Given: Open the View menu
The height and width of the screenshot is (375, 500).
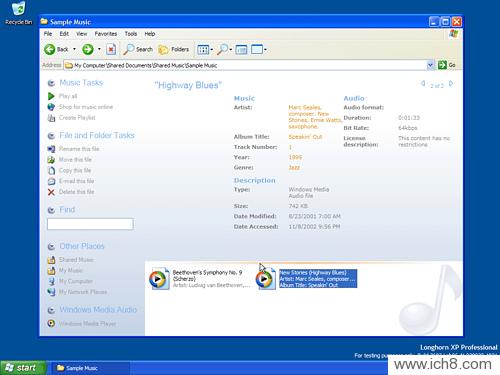Looking at the screenshot, I should click(81, 34).
